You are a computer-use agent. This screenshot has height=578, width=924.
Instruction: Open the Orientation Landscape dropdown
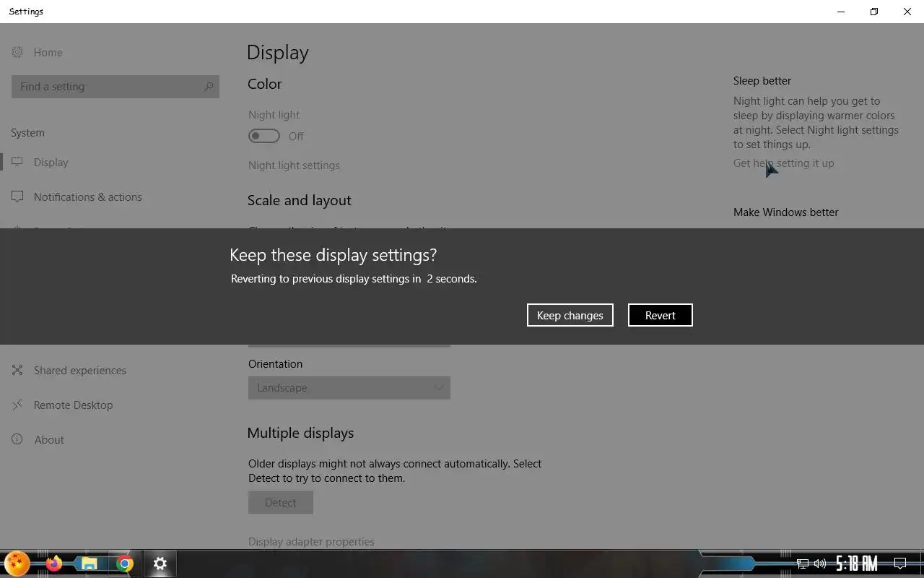click(x=349, y=388)
